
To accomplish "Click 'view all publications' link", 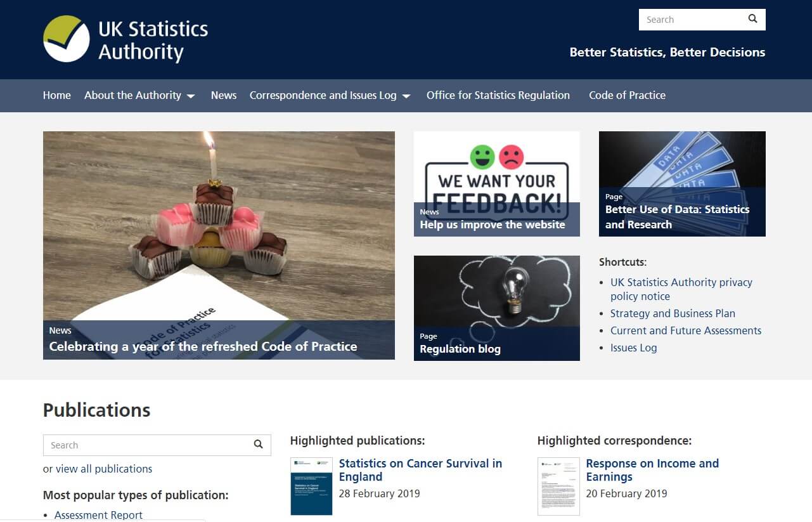I will [x=104, y=469].
